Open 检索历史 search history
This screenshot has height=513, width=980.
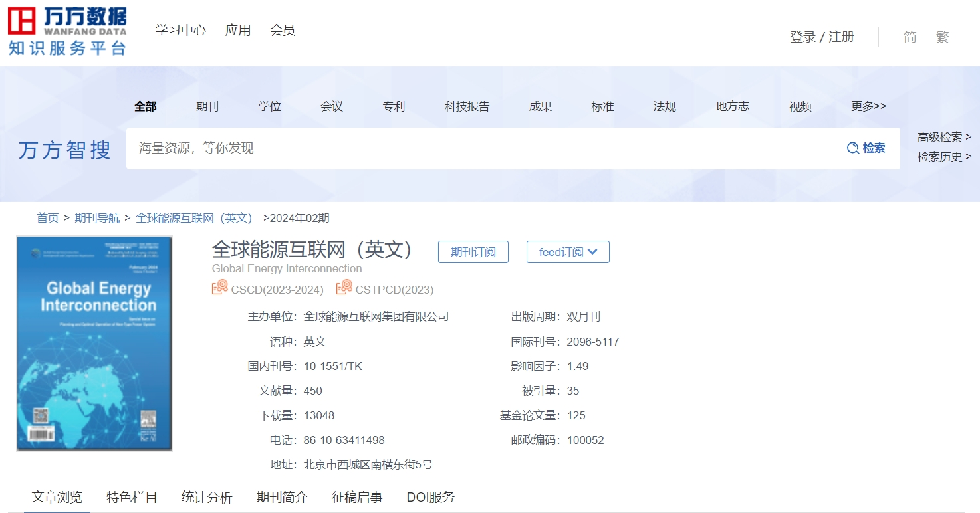pyautogui.click(x=944, y=157)
